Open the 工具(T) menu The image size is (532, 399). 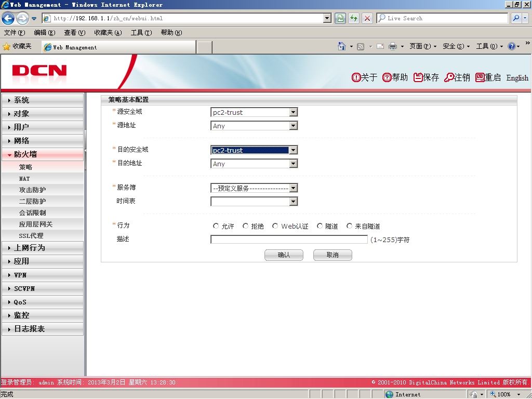click(x=141, y=33)
